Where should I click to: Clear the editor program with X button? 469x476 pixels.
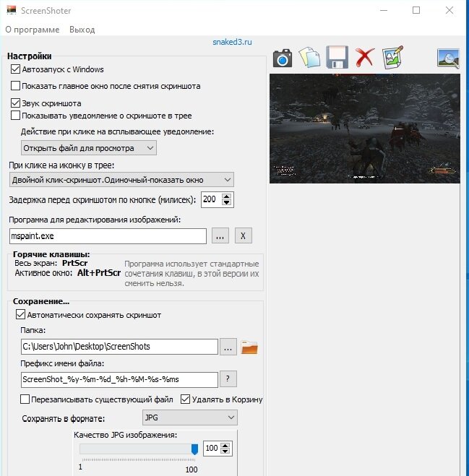coord(244,236)
